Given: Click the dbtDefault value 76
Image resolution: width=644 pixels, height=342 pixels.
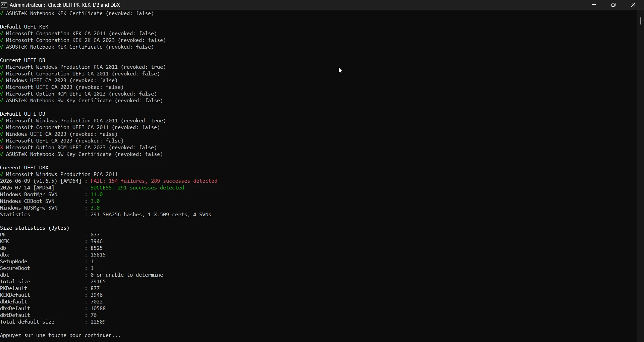Looking at the screenshot, I should click(x=94, y=315).
